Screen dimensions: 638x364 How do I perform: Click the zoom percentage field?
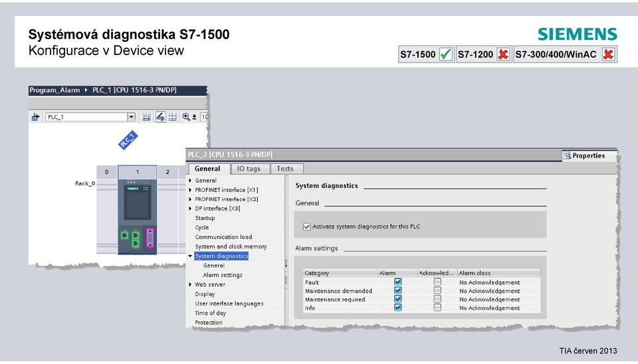(x=204, y=117)
